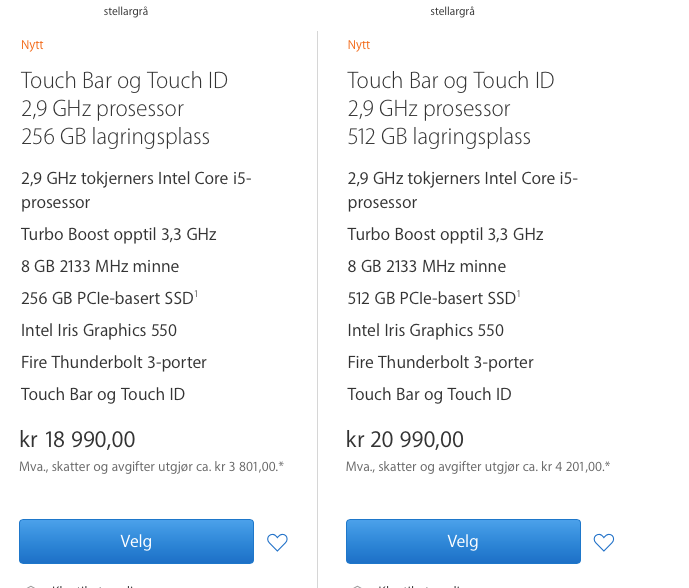Click the 256 GB lagringsplass model heading
689x588 pixels.
124,109
